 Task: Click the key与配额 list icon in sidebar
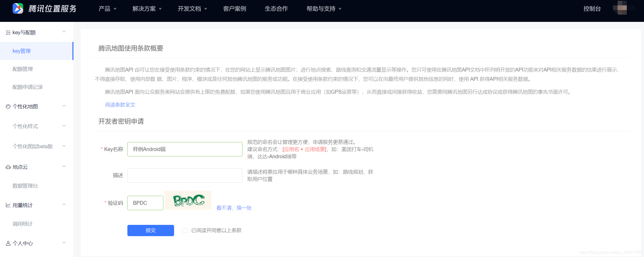8,33
